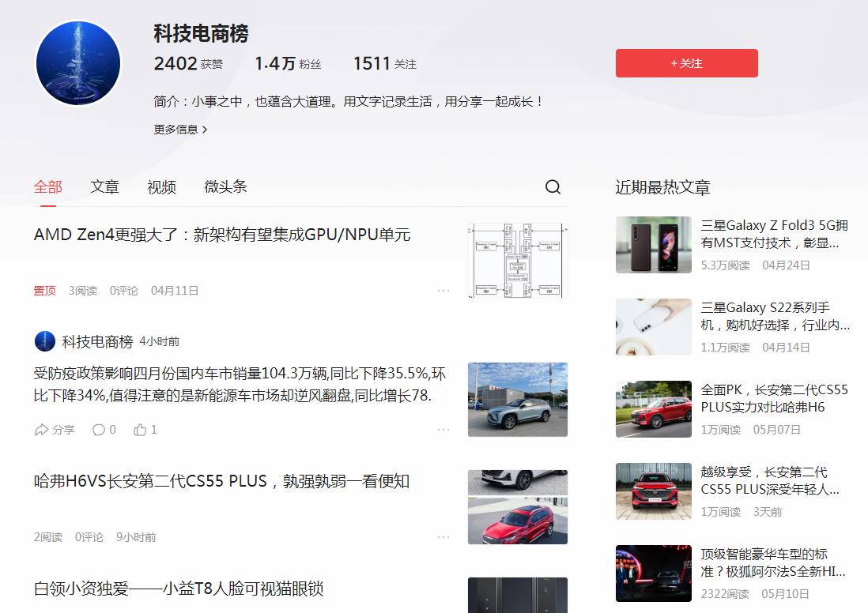
Task: Click the 极狐阿尔法S launch event thumbnail
Action: tap(653, 574)
